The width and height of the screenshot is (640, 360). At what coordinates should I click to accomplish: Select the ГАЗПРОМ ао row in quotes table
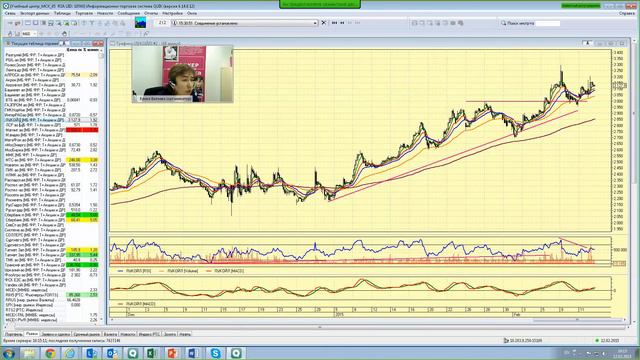pyautogui.click(x=51, y=105)
